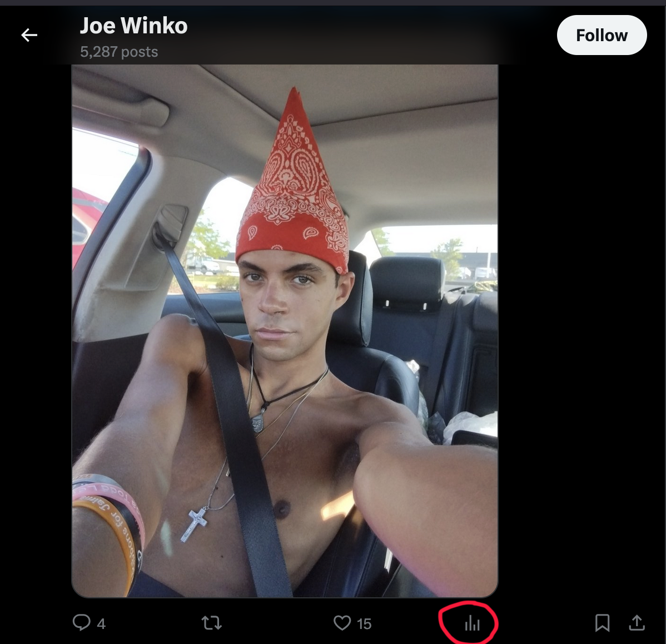Click the silver cross necklace in the image
Screen dimensions: 666x644
(x=194, y=524)
